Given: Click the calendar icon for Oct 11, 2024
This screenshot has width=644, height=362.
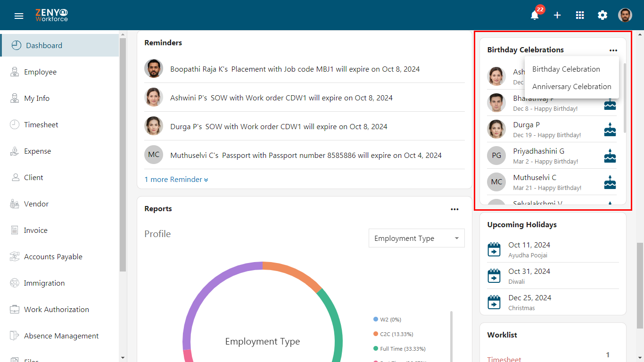Looking at the screenshot, I should pyautogui.click(x=494, y=249).
